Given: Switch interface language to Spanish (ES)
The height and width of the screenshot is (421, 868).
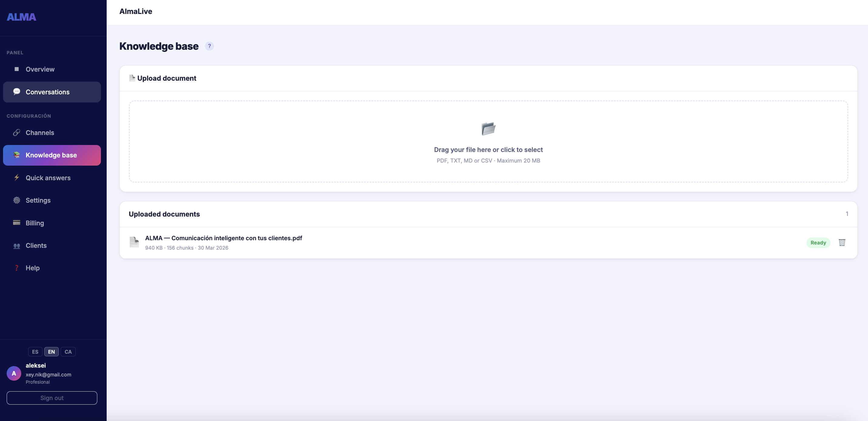Looking at the screenshot, I should (35, 352).
